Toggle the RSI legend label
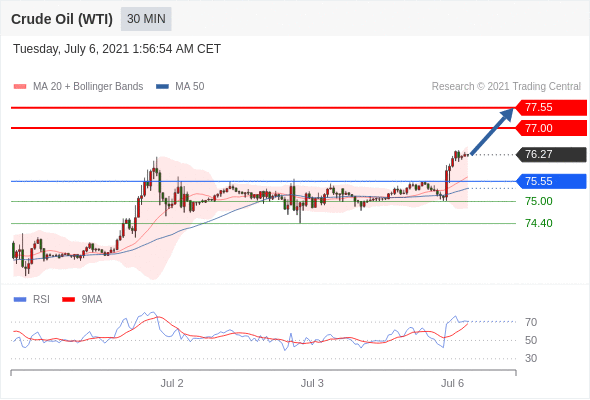 41,300
